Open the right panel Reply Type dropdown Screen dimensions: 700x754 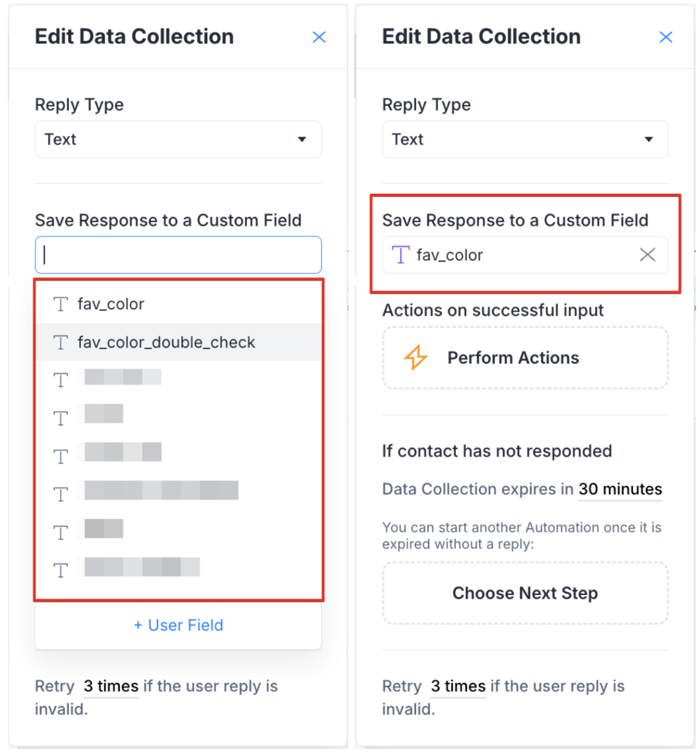[x=525, y=139]
